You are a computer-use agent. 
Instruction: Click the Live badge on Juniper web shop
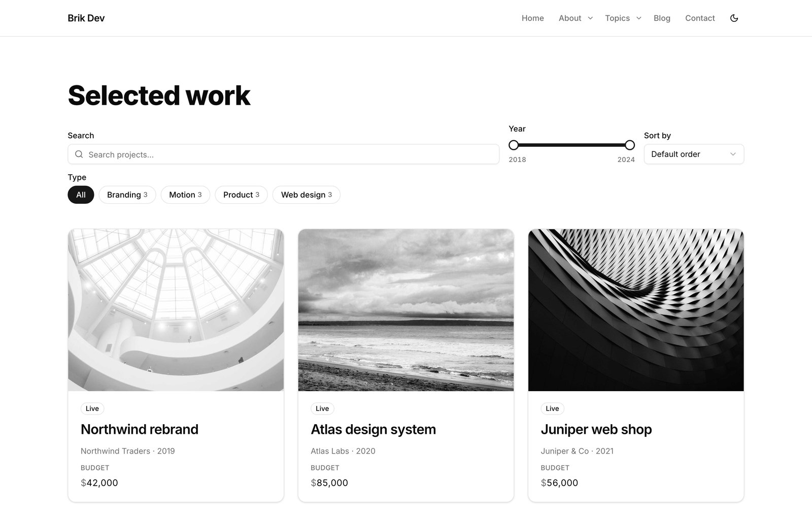(552, 408)
